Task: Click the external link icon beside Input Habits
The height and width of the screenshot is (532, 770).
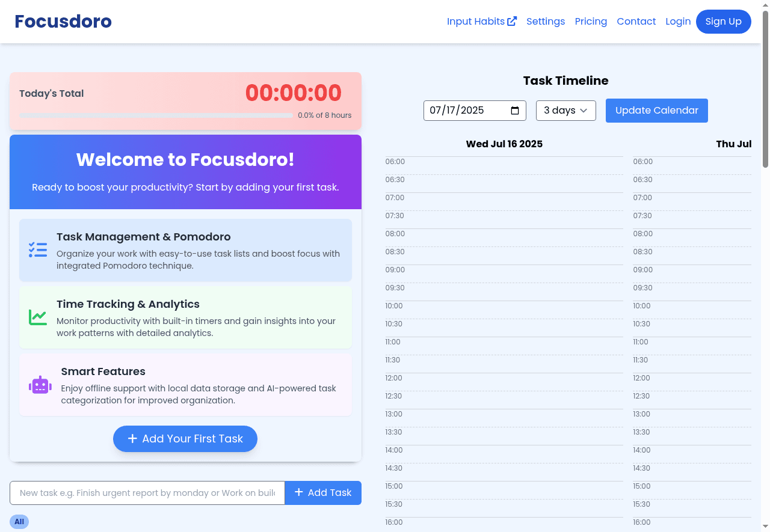Action: [512, 22]
